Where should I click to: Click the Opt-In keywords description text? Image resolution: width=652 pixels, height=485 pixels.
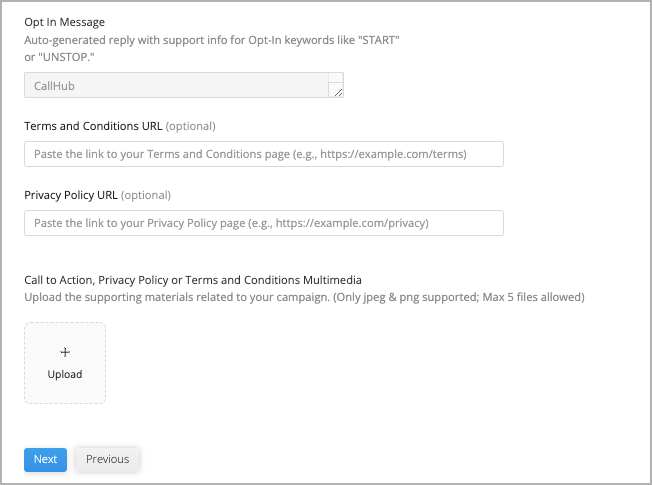[212, 40]
